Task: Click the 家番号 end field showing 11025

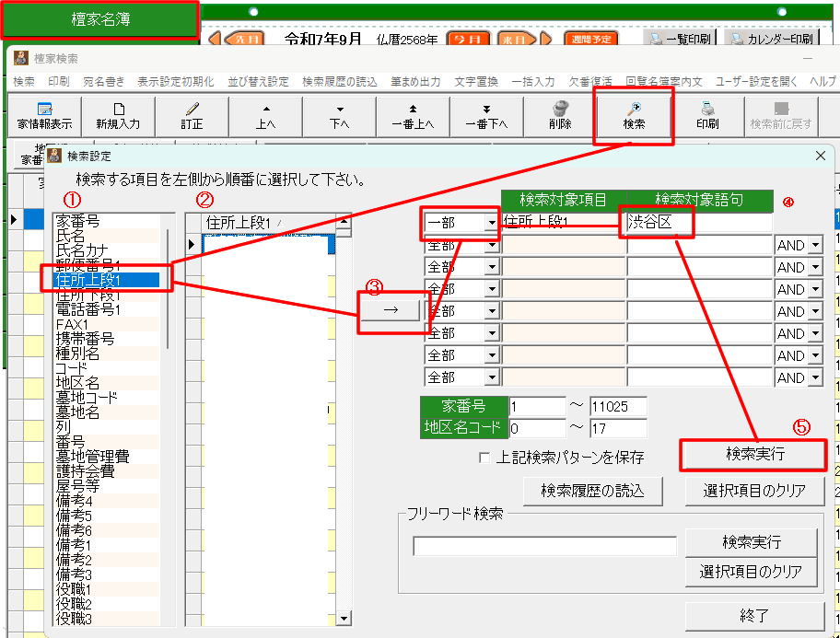Action: [618, 407]
